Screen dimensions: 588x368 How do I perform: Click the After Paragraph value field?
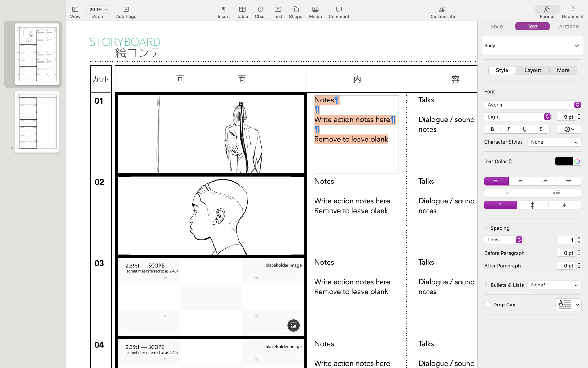point(566,266)
